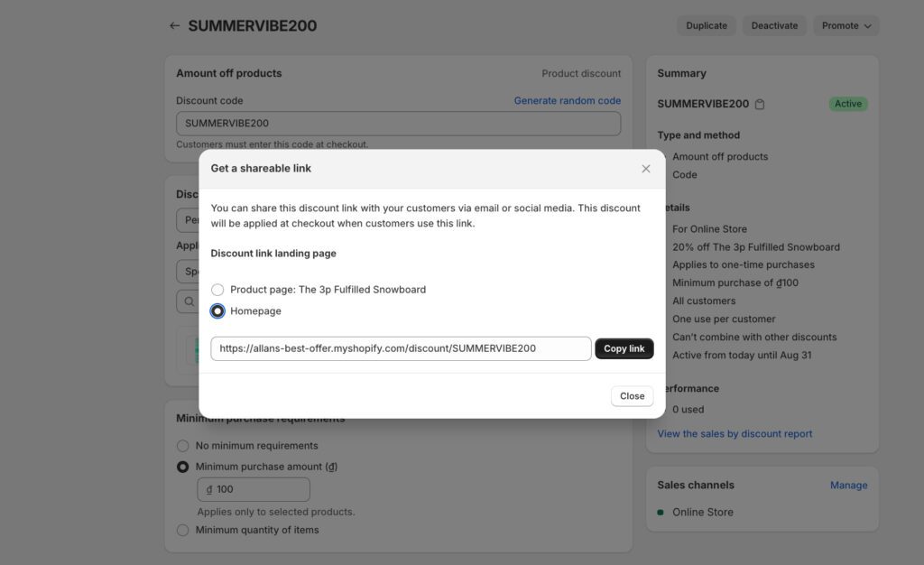The height and width of the screenshot is (565, 924).
Task: Deactivate the SUMMERVIBE200 discount
Action: coord(774,26)
